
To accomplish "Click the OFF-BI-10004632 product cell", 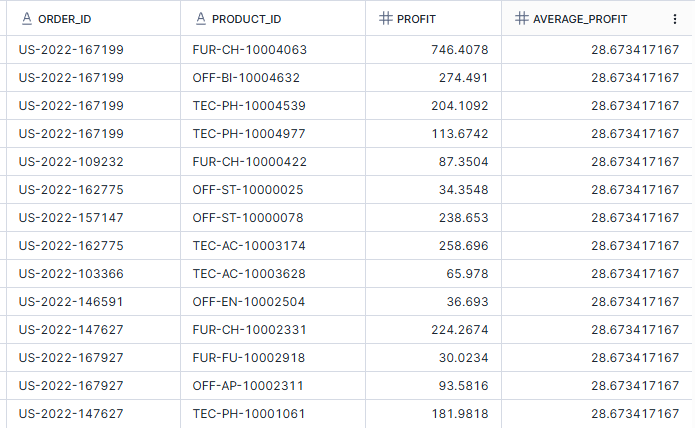I will pos(246,77).
